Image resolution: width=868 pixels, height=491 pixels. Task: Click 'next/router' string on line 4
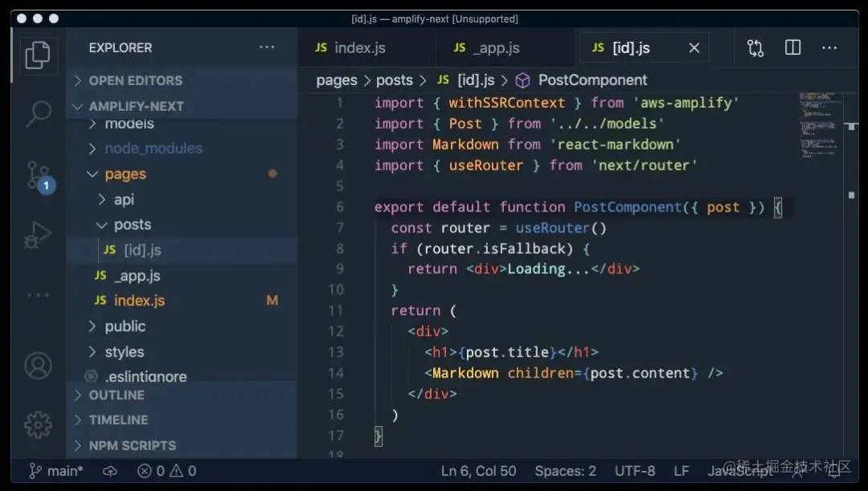645,166
